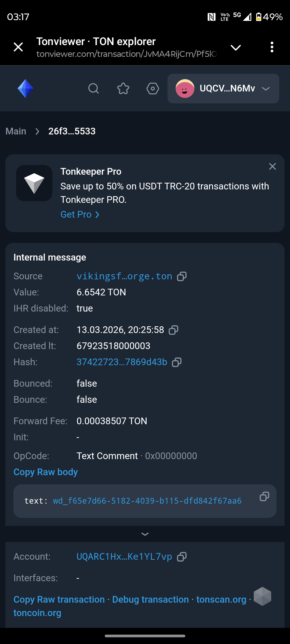Copy the Created at timestamp
The image size is (290, 644).
click(x=173, y=330)
